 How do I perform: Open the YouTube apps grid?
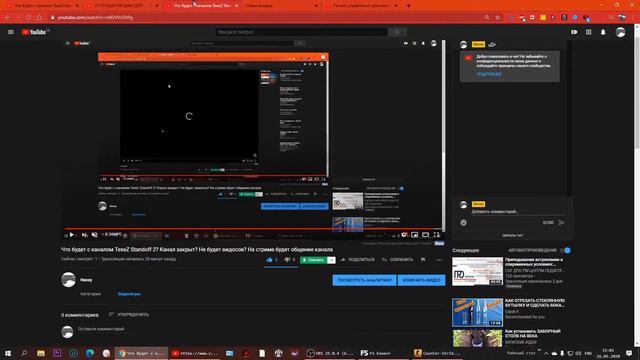point(589,32)
